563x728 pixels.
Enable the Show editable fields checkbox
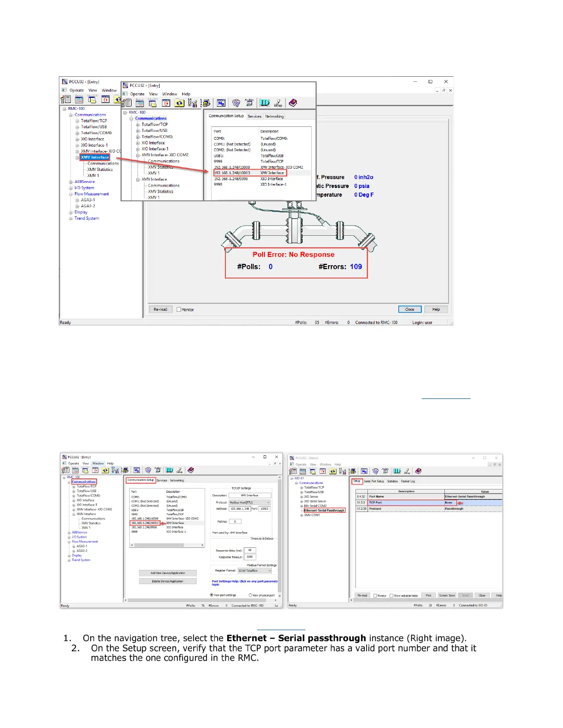(391, 596)
